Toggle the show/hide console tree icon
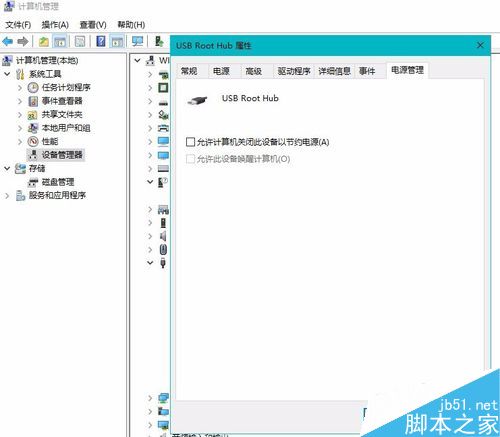The height and width of the screenshot is (437, 500). (x=60, y=42)
